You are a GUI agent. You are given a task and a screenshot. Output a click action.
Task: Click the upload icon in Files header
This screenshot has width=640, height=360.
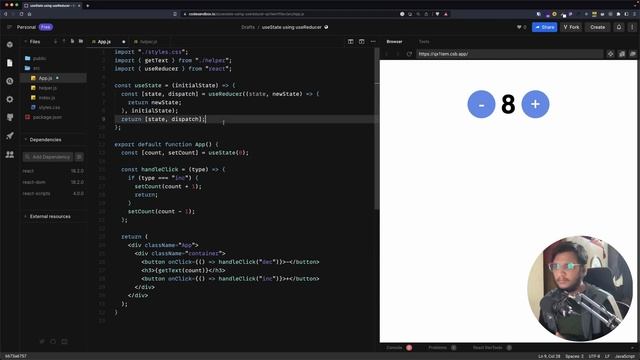(64, 41)
